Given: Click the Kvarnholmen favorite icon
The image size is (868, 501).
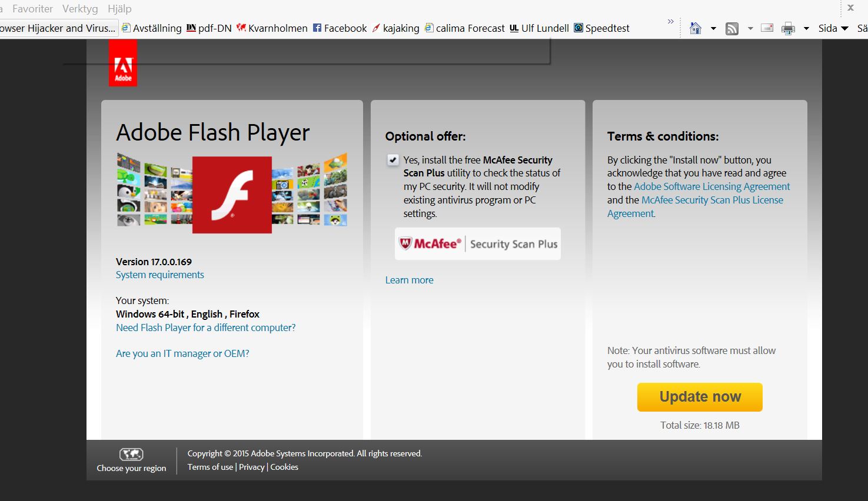Looking at the screenshot, I should [x=241, y=28].
